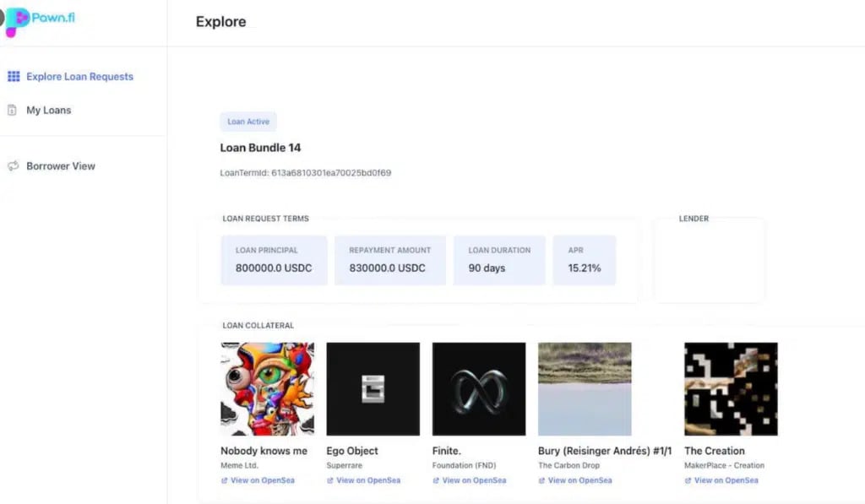
Task: Open Nobody knows me artwork thumbnail
Action: (268, 388)
